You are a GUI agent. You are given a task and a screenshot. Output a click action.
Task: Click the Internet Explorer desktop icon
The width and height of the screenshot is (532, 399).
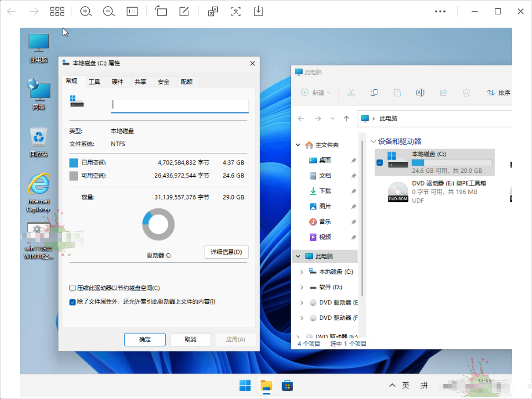point(39,193)
